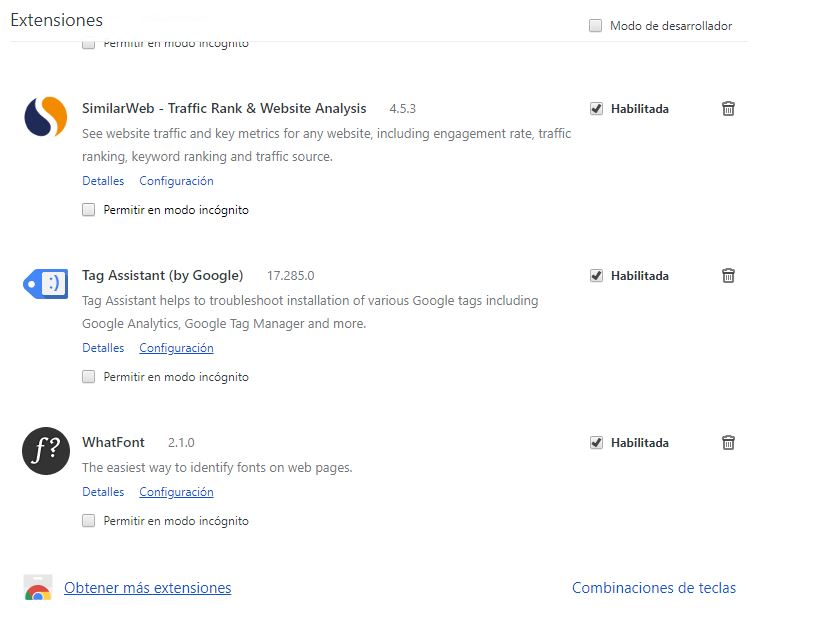
Task: Uncheck Habilitada for Tag Assistant
Action: pos(596,276)
